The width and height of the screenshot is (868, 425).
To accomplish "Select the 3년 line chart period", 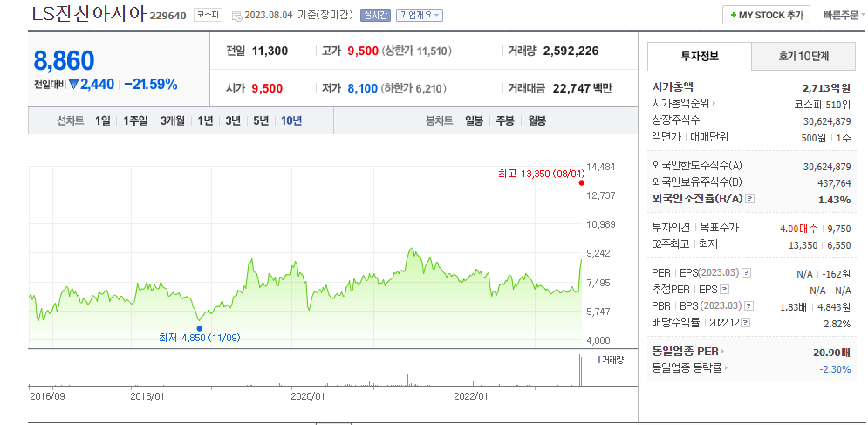I will tap(233, 120).
